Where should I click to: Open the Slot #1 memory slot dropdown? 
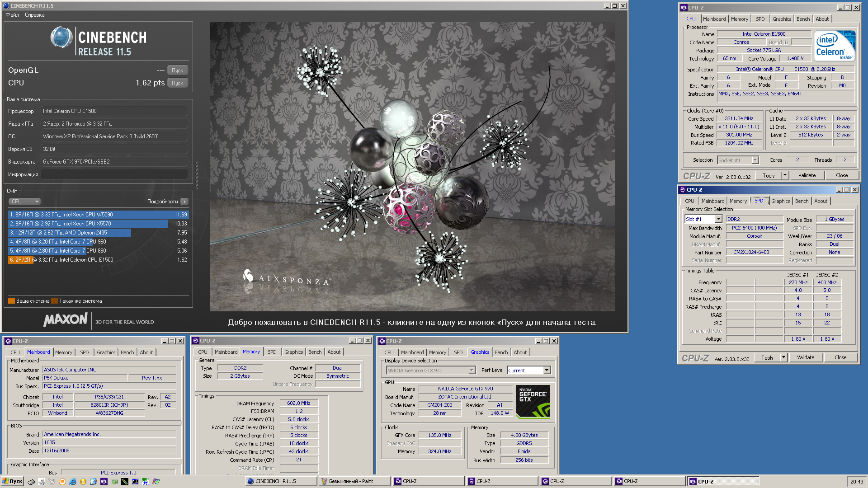point(718,219)
